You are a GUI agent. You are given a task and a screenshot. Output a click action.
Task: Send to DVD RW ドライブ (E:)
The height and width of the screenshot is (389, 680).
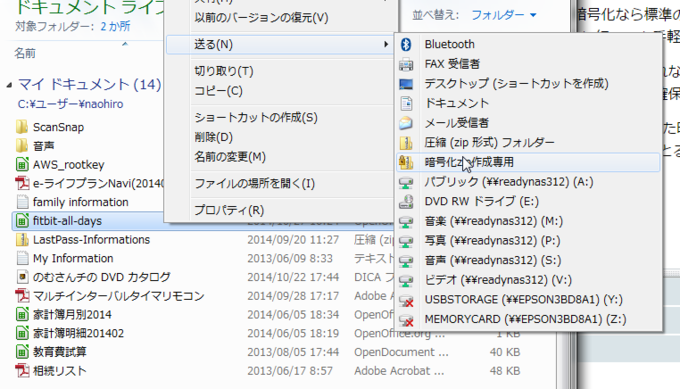(x=528, y=202)
